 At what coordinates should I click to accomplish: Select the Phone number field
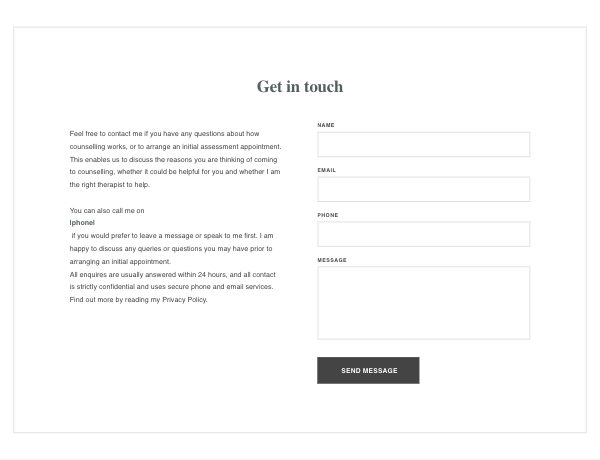pyautogui.click(x=423, y=234)
